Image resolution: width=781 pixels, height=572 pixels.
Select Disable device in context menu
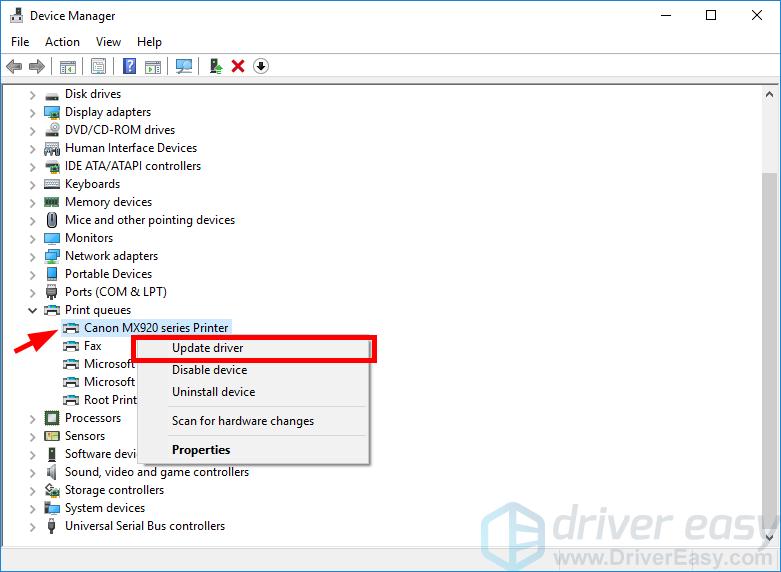tap(209, 370)
